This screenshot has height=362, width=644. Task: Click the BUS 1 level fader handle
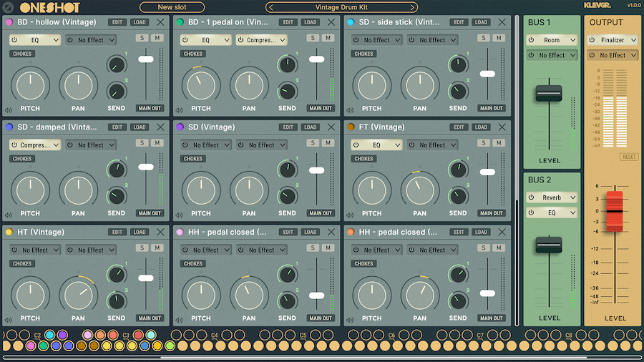(x=549, y=93)
